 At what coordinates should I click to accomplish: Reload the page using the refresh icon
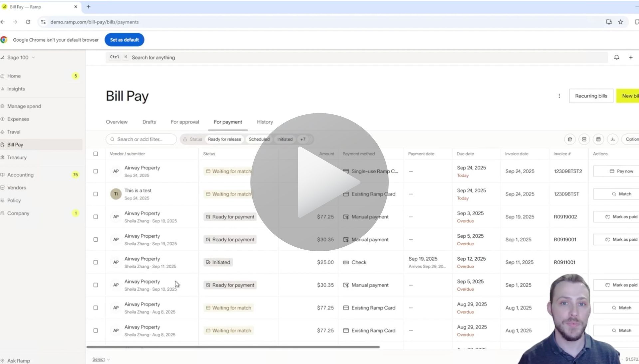pos(28,22)
